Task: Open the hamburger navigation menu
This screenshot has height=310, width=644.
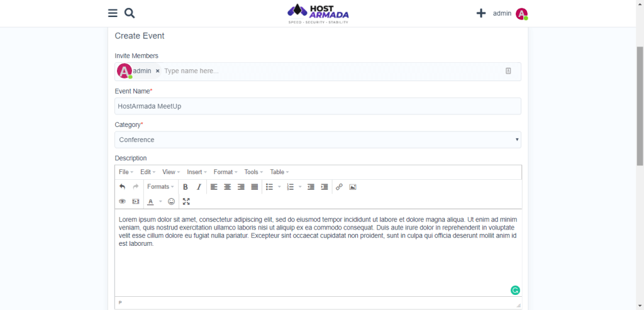Action: point(113,13)
